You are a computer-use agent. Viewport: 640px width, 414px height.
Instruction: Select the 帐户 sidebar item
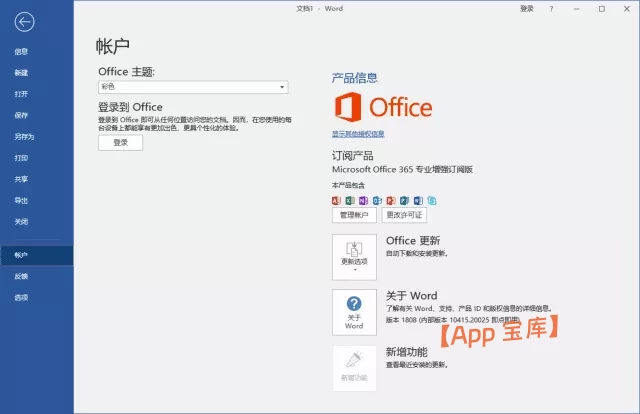pos(37,255)
